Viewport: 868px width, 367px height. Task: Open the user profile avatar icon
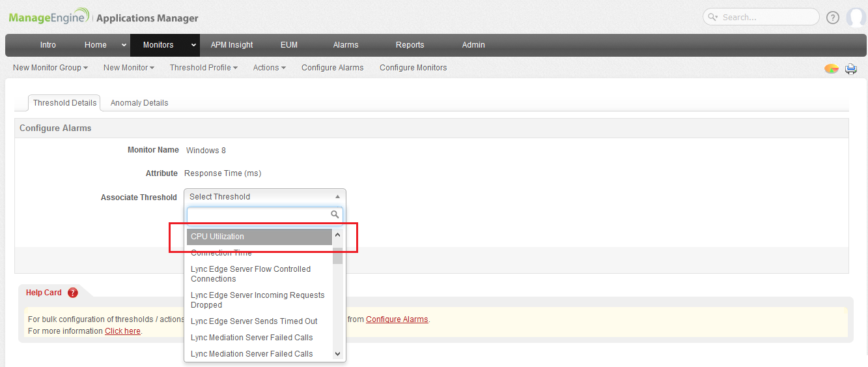point(856,18)
